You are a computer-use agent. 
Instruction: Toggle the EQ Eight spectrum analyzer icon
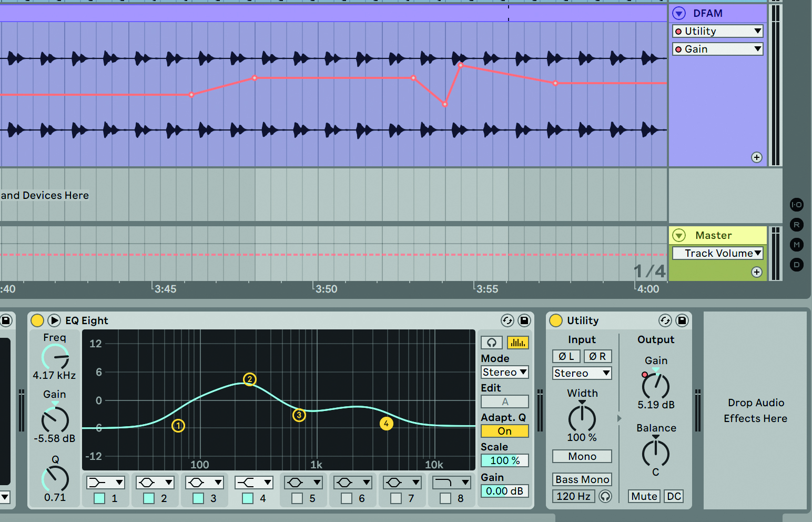(517, 343)
